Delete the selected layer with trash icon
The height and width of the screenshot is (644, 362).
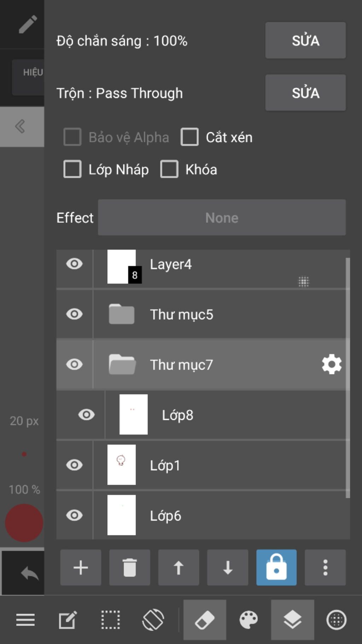click(130, 567)
